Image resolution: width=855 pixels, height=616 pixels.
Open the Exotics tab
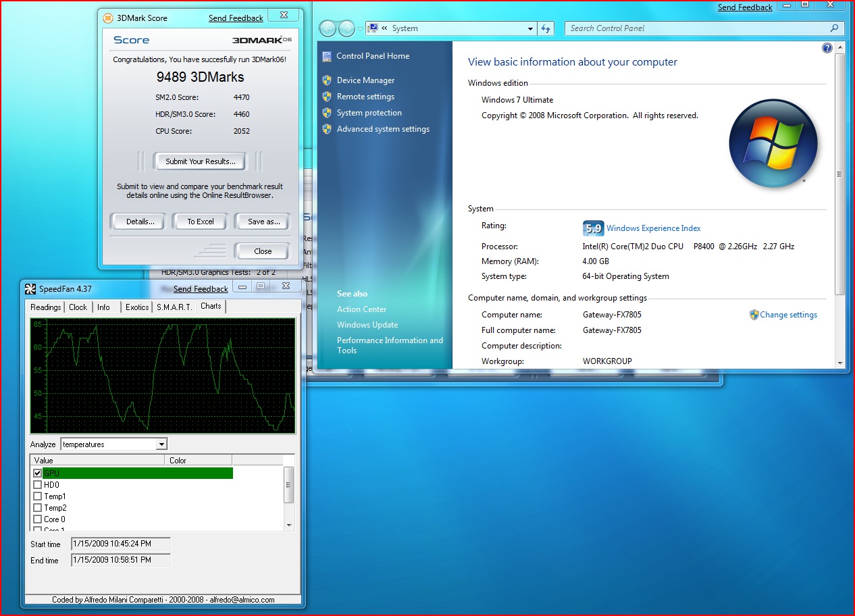coord(137,307)
